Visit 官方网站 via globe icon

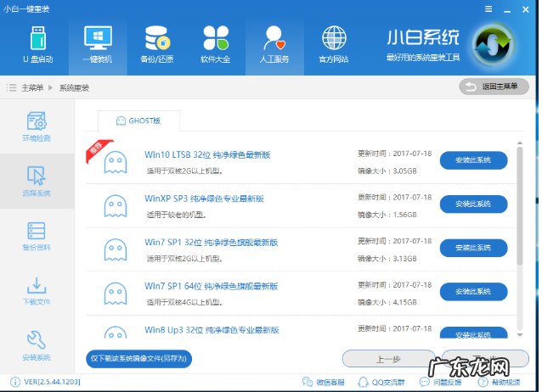334,45
